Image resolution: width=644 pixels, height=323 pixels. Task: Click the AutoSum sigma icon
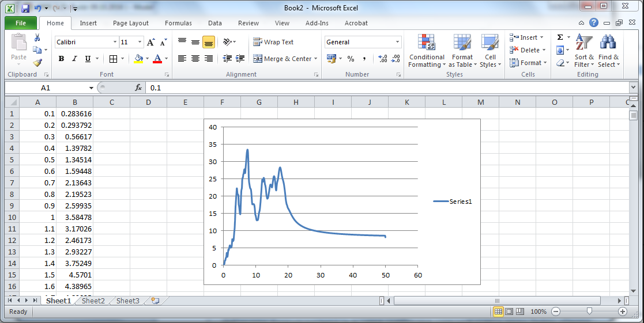click(560, 37)
